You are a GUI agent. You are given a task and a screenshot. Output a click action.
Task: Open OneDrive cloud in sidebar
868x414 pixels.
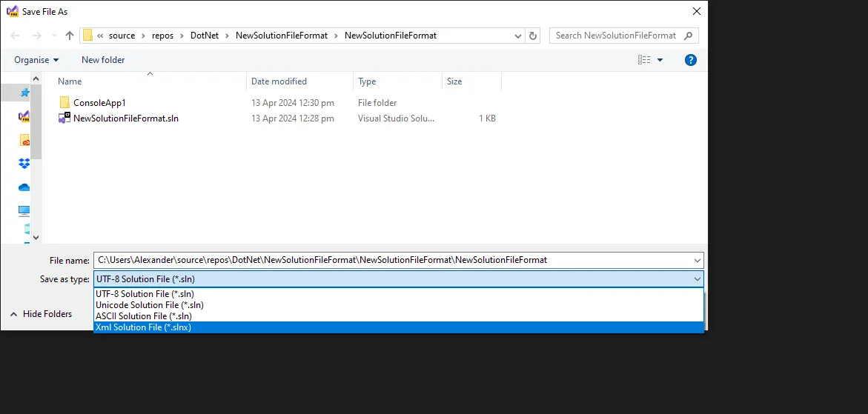[24, 187]
